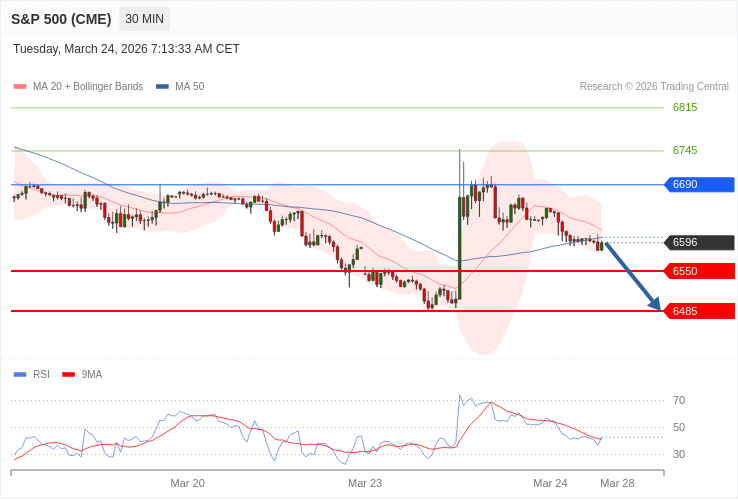The width and height of the screenshot is (738, 500).
Task: Click the Mar 20 date axis label
Action: pyautogui.click(x=187, y=484)
